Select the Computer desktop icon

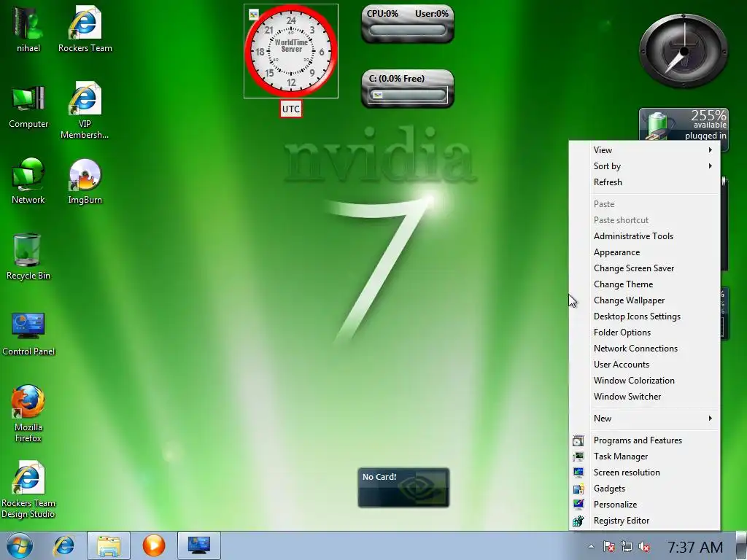(28, 106)
